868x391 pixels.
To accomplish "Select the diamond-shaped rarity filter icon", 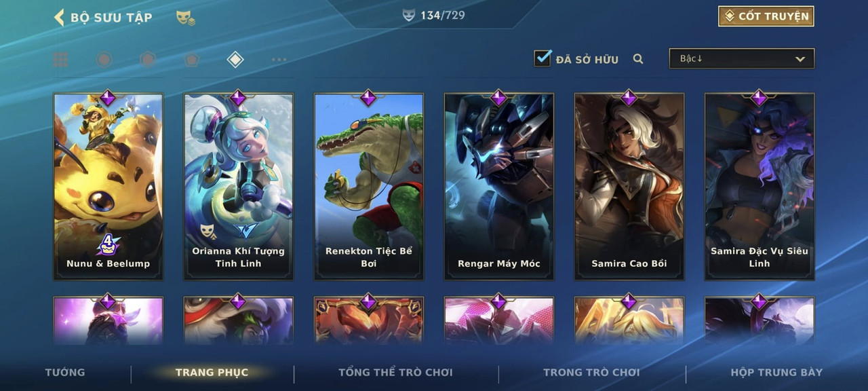I will point(235,60).
